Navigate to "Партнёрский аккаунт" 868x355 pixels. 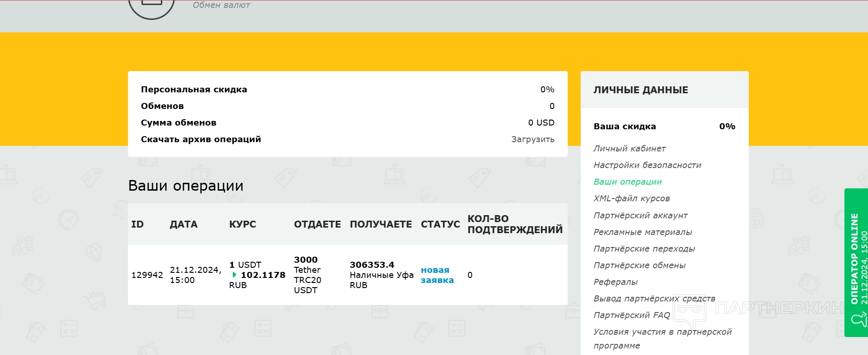pyautogui.click(x=640, y=216)
